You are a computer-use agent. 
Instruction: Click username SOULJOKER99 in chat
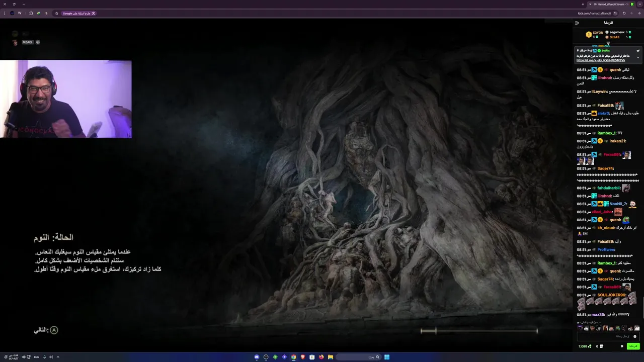coord(611,295)
